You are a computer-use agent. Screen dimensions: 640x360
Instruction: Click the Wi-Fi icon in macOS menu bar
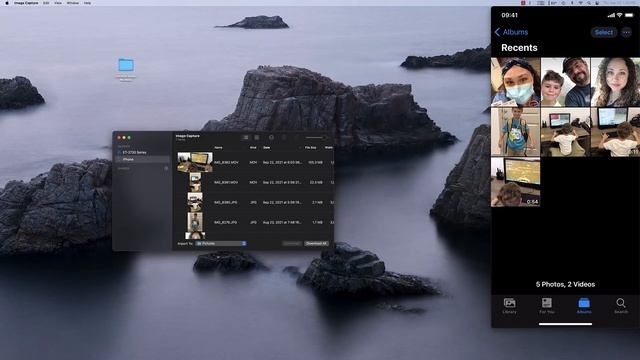coord(580,3)
